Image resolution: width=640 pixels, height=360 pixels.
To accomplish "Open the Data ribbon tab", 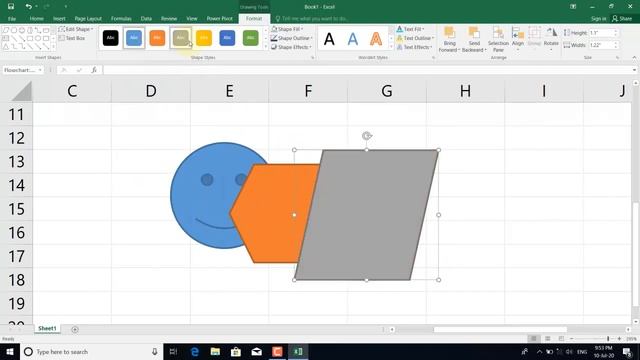I will coord(146,18).
